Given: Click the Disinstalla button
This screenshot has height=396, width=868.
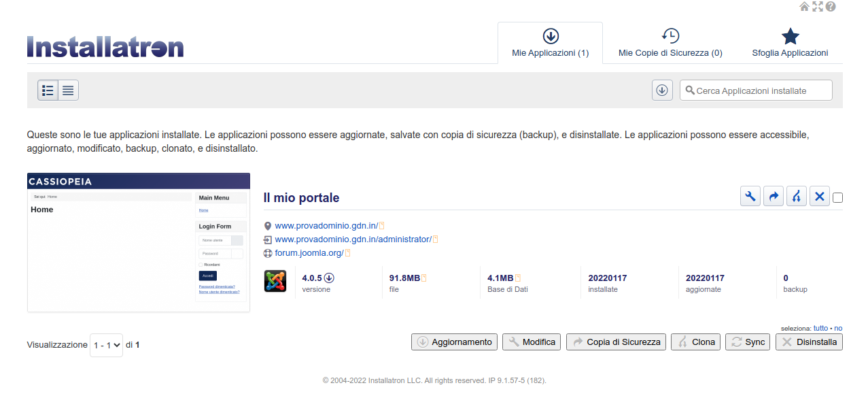Looking at the screenshot, I should pos(809,342).
